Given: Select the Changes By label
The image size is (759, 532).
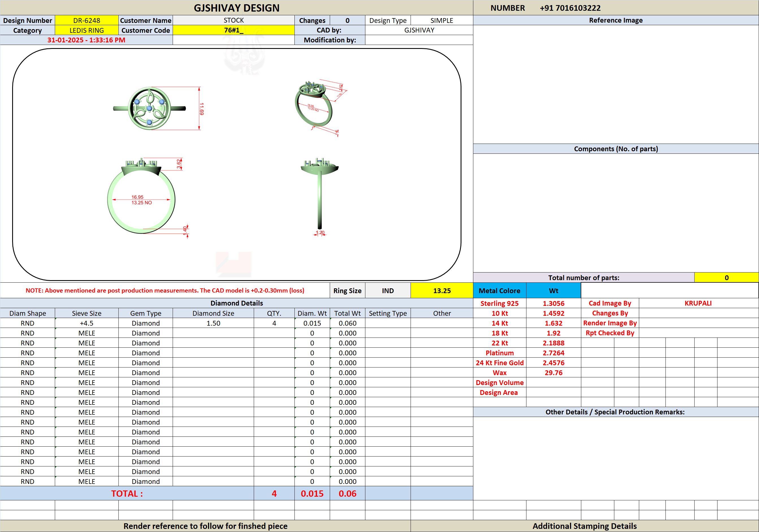Looking at the screenshot, I should [x=610, y=313].
